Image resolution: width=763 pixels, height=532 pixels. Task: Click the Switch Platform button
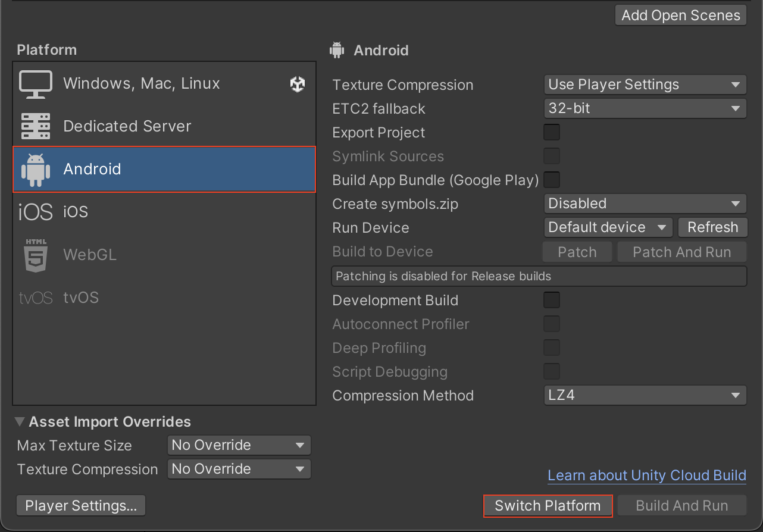548,506
